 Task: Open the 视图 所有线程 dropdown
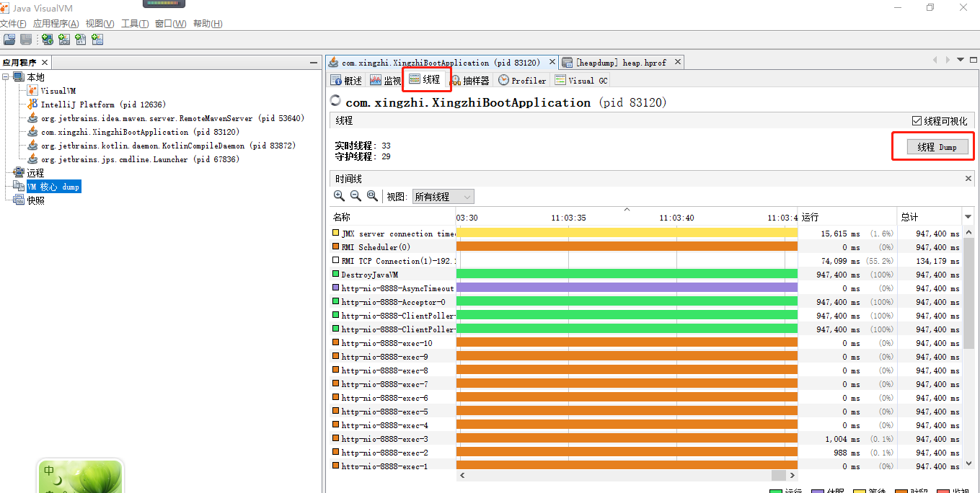click(x=443, y=197)
